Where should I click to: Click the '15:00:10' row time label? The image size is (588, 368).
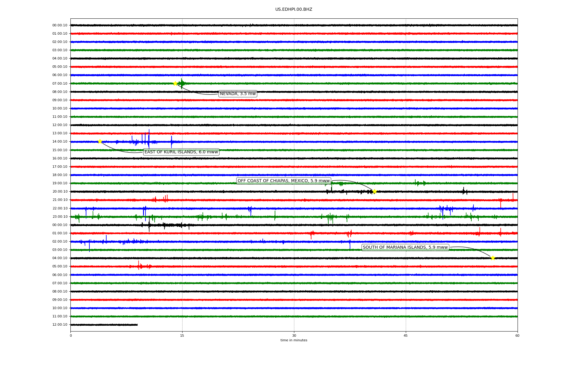(x=60, y=150)
